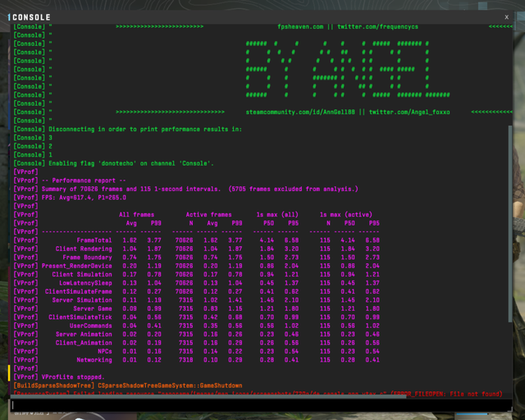Viewport: 525px width, 420px height.
Task: Click the CSparseShadowTreeGameSystem::GameShutdown line
Action: (x=170, y=386)
